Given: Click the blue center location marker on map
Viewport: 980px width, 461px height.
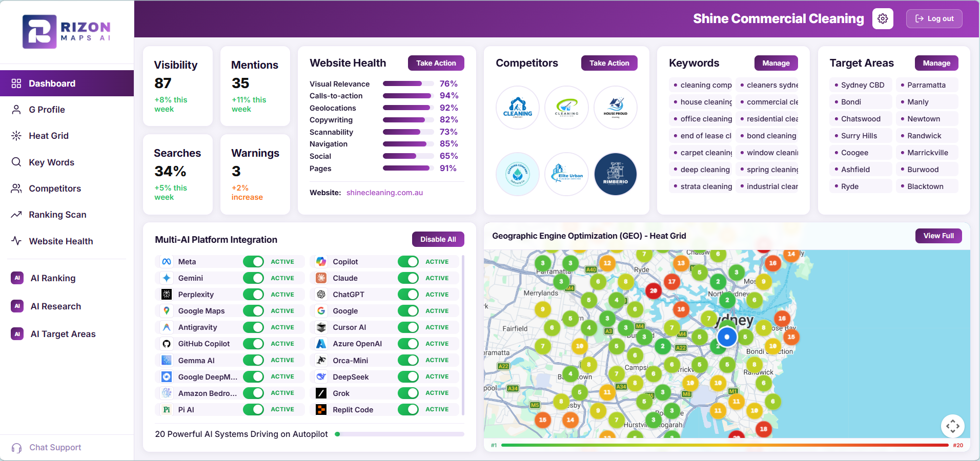Looking at the screenshot, I should (727, 337).
